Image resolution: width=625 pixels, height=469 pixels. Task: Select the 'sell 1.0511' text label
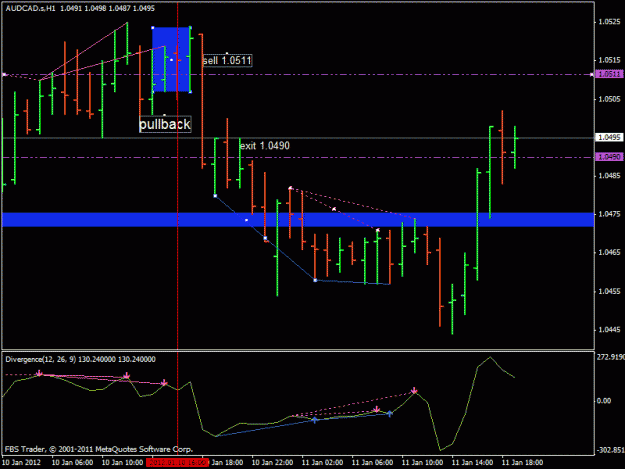[x=227, y=61]
